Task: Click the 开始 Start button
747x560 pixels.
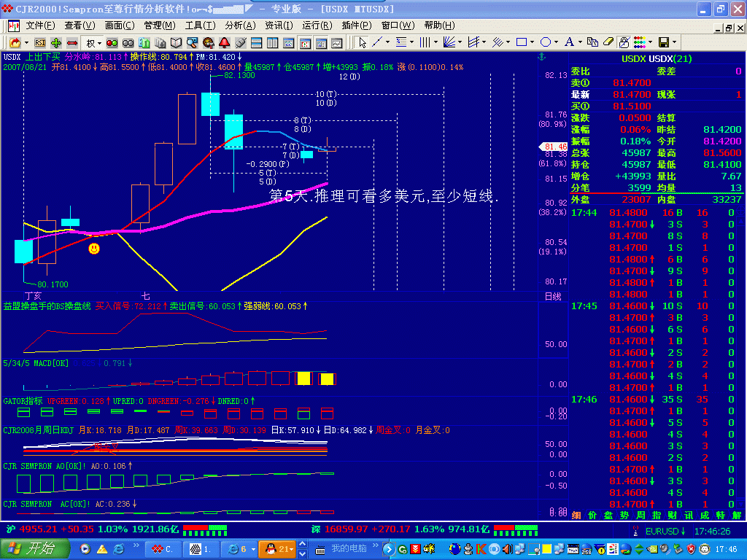Action: (x=36, y=548)
